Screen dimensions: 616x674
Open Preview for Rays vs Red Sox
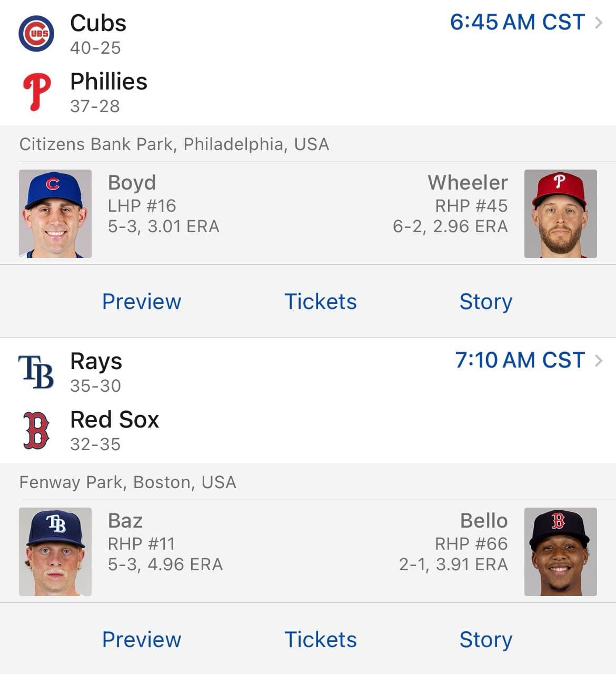pos(142,640)
